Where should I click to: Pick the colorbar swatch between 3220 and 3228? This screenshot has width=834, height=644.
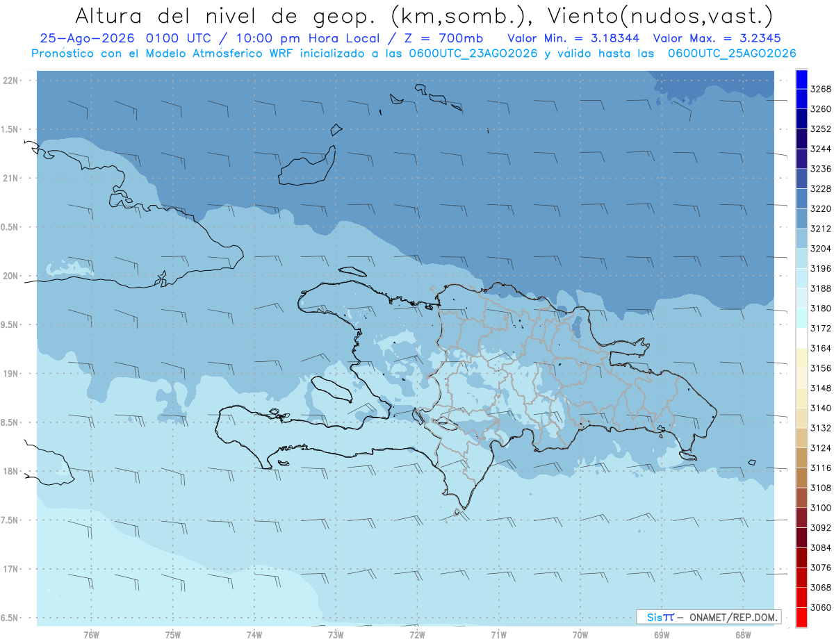[801, 198]
